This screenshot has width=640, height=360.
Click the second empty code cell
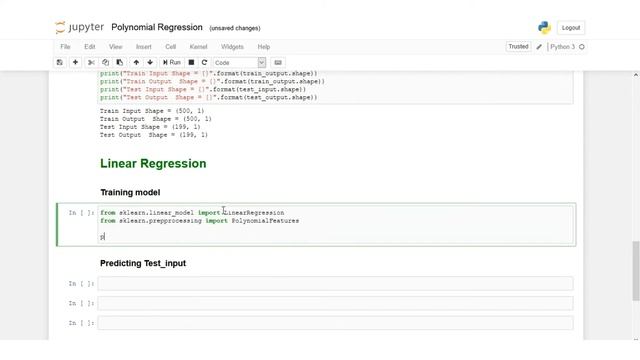point(336,303)
